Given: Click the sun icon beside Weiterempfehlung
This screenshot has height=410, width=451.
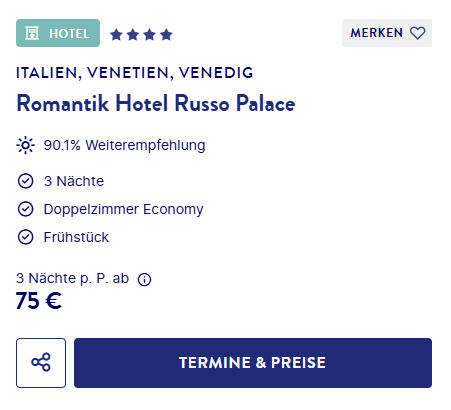Looking at the screenshot, I should [x=25, y=145].
